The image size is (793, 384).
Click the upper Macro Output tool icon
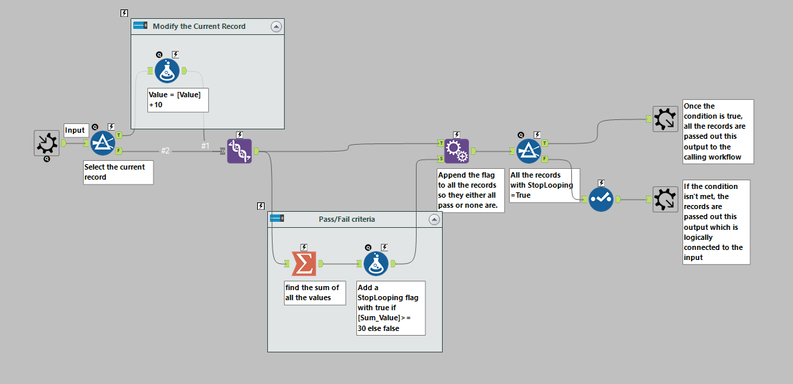point(665,119)
